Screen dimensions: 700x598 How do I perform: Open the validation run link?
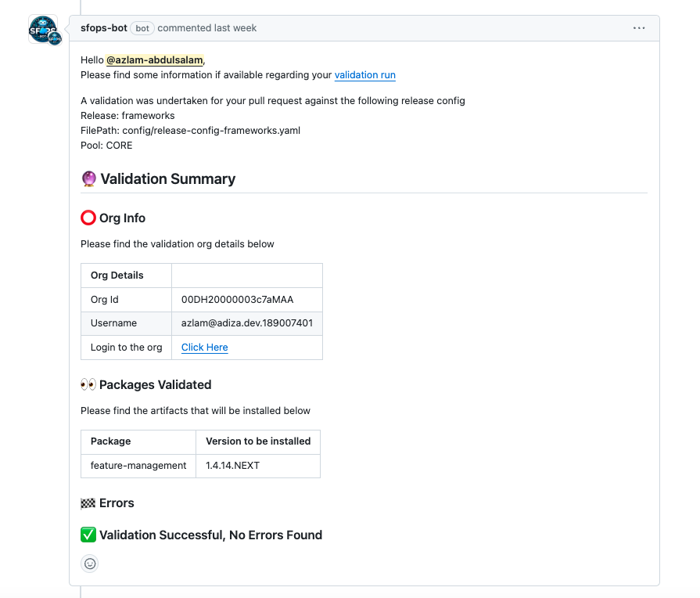pyautogui.click(x=364, y=75)
